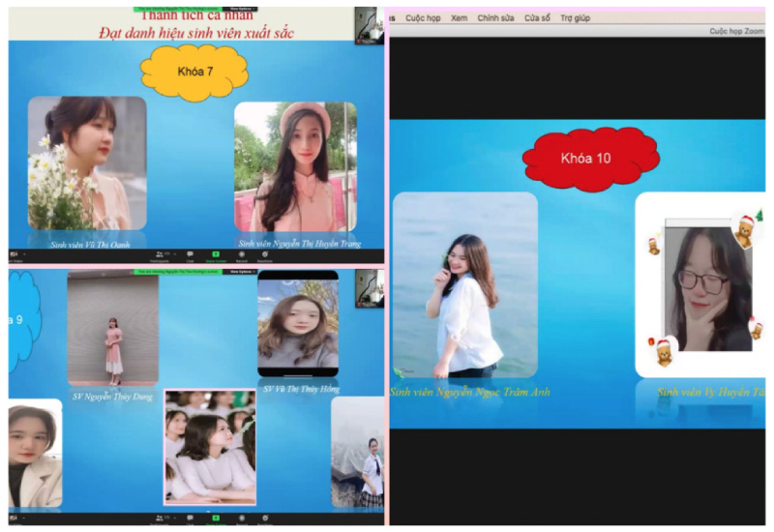Viewport: 774px width, 532px height.
Task: Open Chat in bottom-left Zoom toolbar
Action: click(x=190, y=518)
